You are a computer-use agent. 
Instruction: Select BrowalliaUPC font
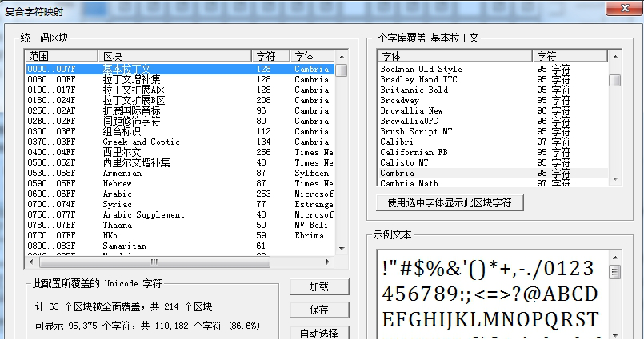coord(493,121)
